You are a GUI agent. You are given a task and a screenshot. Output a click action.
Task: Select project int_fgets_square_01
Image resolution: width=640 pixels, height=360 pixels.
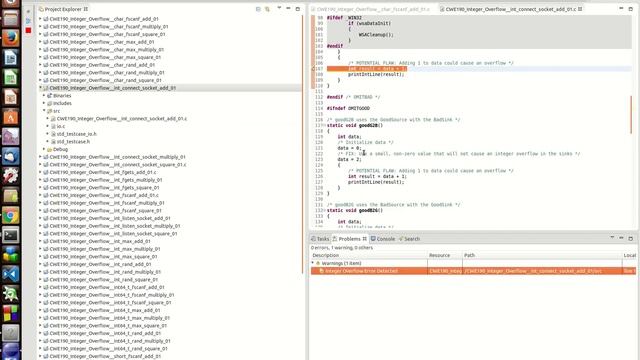pyautogui.click(x=104, y=187)
